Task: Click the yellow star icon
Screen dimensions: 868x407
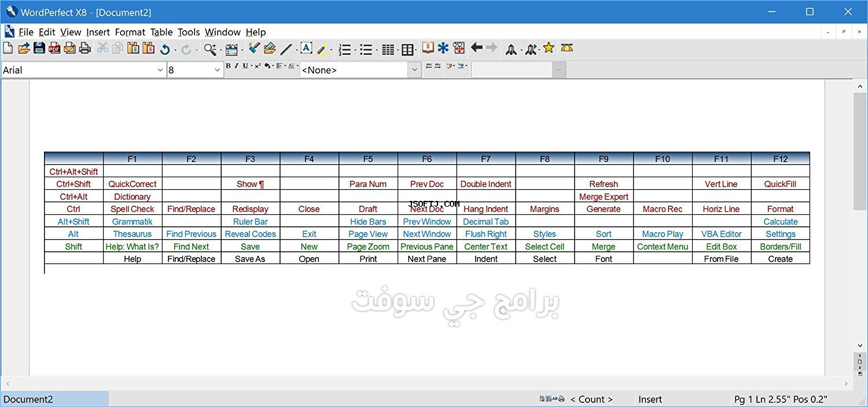Action: coord(549,48)
